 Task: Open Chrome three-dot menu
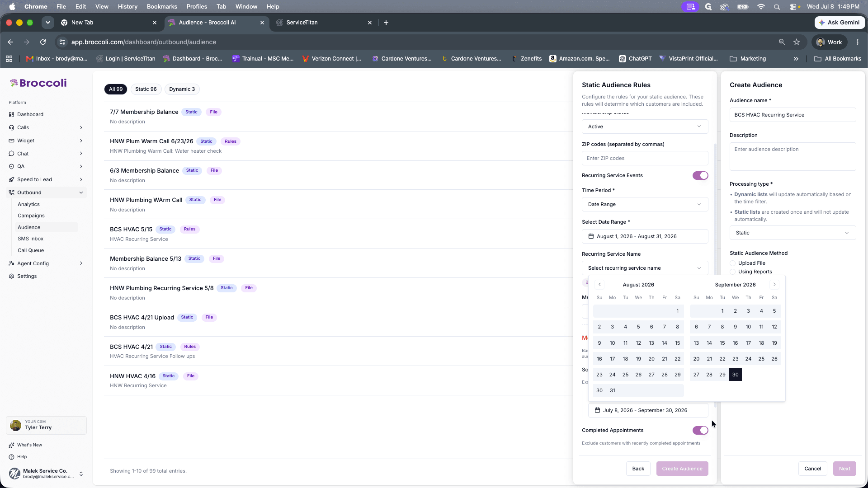click(x=858, y=42)
